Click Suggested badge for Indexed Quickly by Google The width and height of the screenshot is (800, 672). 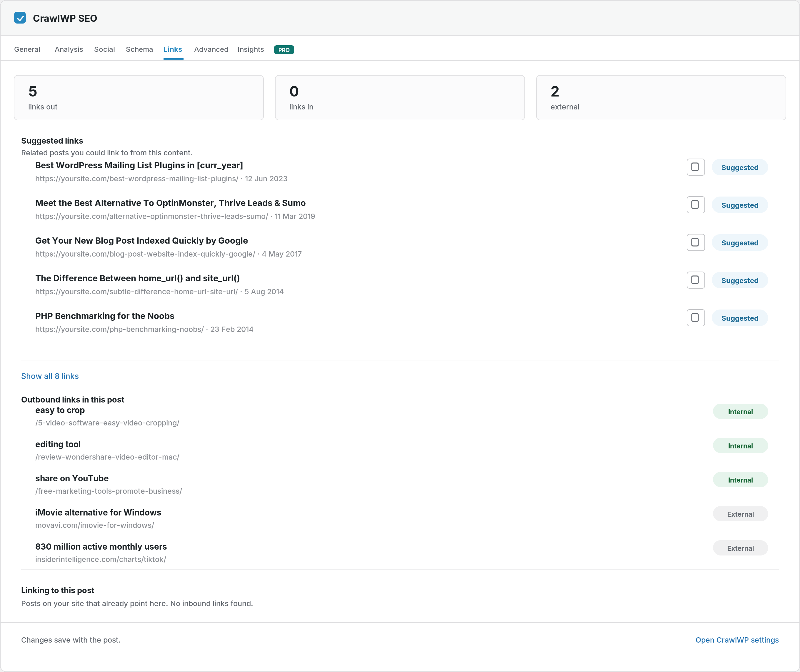click(739, 243)
